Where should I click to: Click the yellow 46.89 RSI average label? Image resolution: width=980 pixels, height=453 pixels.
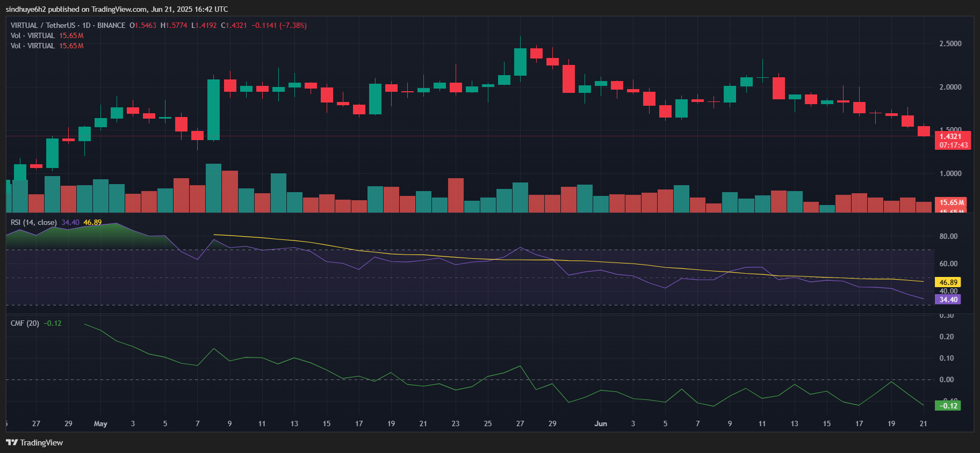[948, 282]
